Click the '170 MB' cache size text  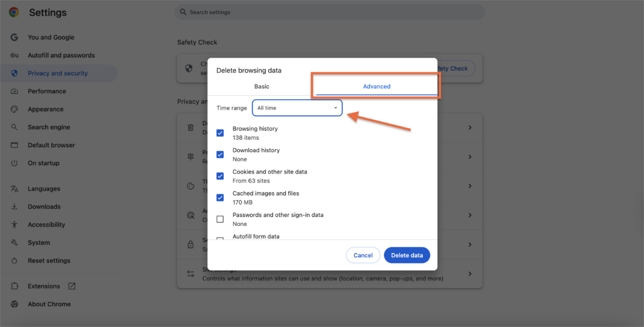coord(243,203)
